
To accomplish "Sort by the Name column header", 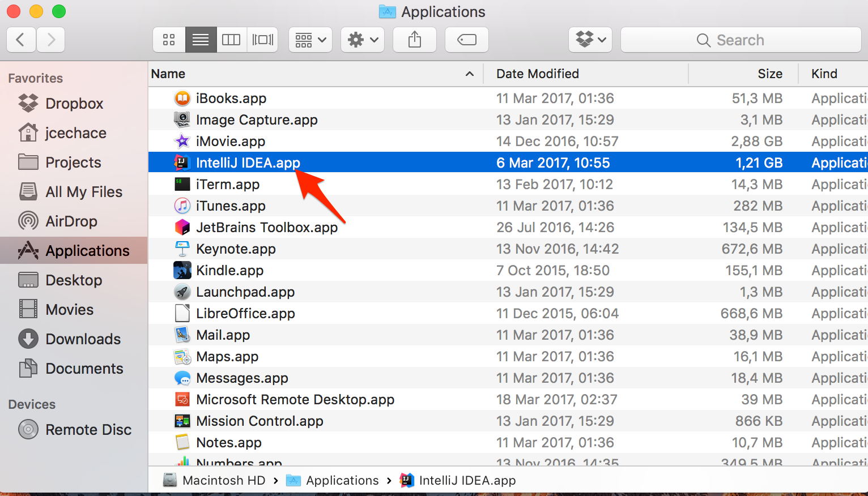I will (x=168, y=74).
